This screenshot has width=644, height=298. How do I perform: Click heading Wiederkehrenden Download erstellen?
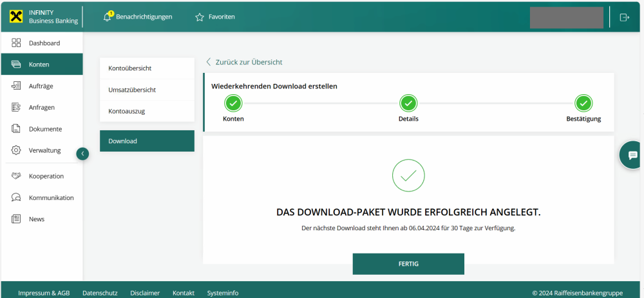(x=274, y=86)
